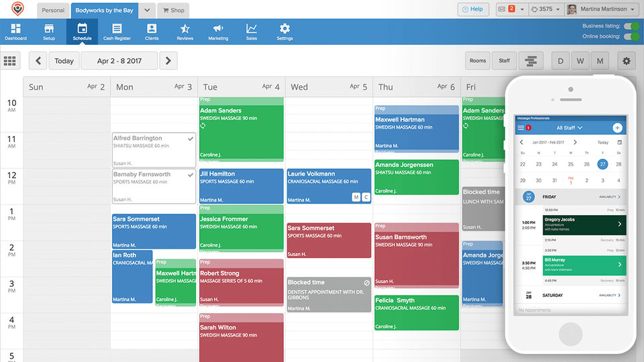
Task: Go to next week arrow
Action: point(168,61)
